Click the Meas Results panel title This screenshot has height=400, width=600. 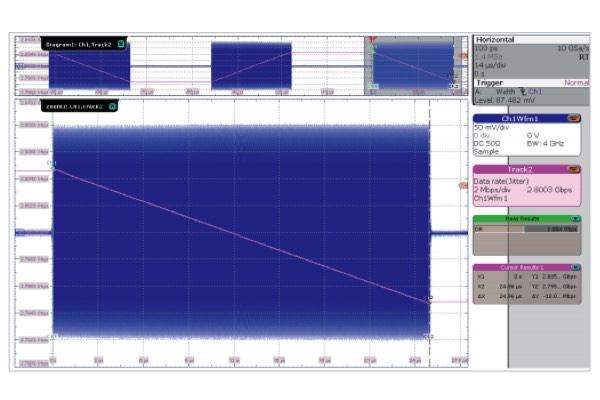(x=522, y=219)
